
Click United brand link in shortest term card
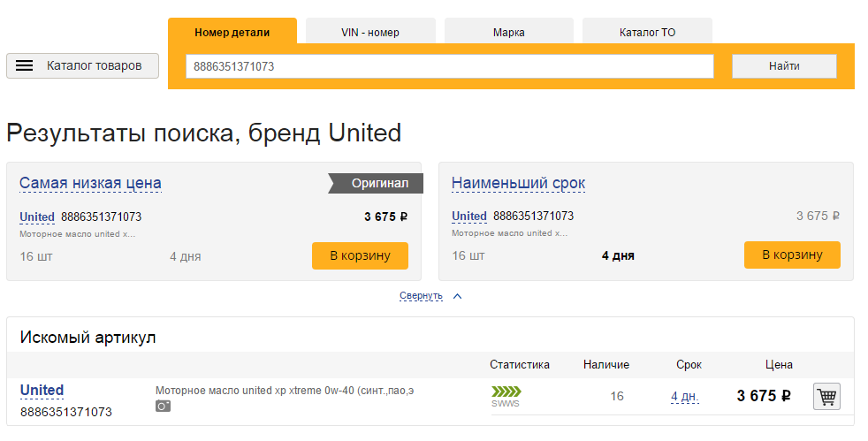tap(469, 216)
